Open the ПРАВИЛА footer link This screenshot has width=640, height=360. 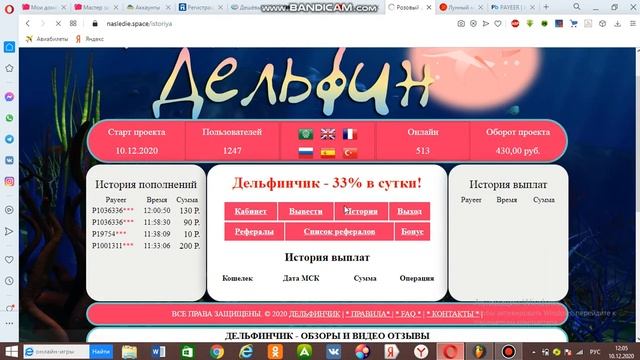point(368,313)
